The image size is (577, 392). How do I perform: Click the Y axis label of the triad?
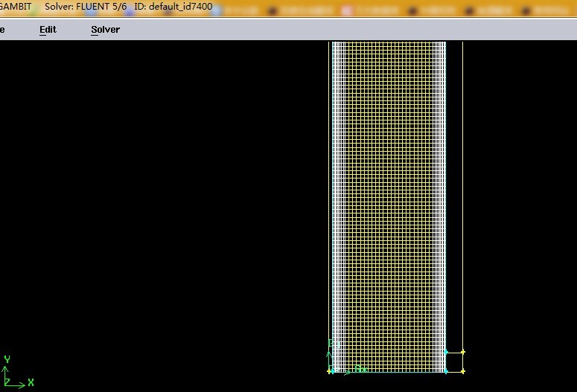point(6,359)
